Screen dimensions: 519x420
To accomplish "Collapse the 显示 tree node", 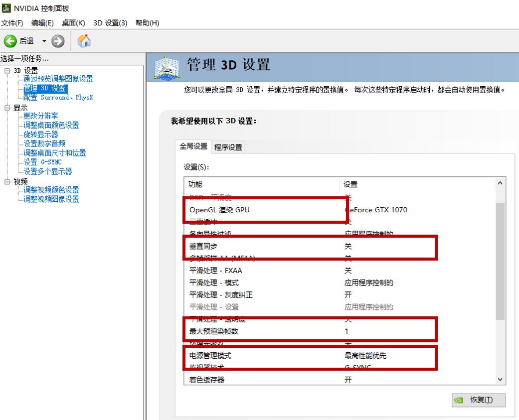I will [7, 108].
